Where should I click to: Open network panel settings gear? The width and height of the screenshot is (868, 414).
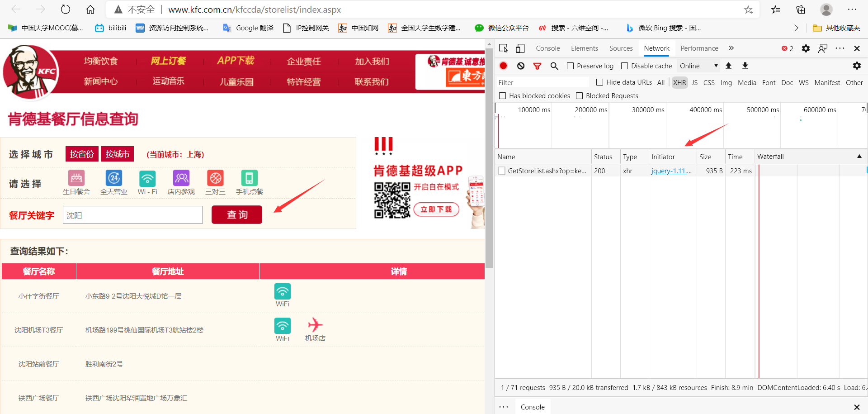pos(857,66)
